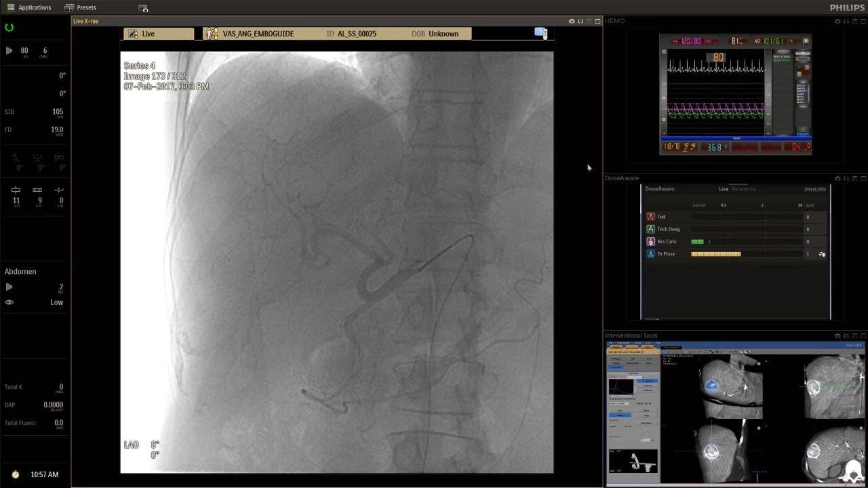Click the Abdomen procedure label

[20, 272]
